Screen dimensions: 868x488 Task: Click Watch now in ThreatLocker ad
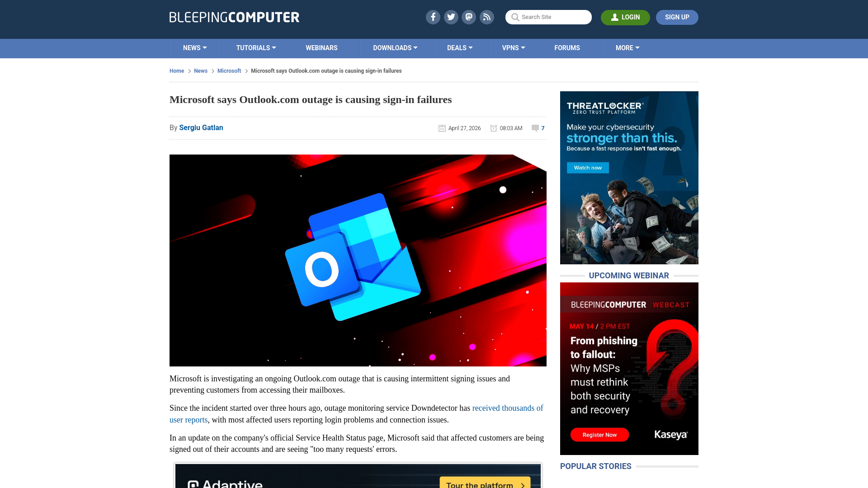pos(588,168)
